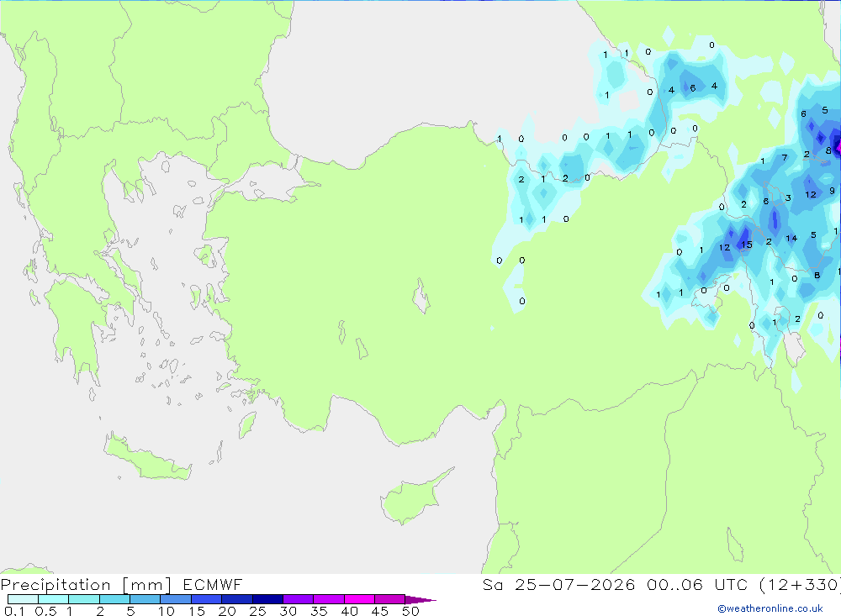Click the "20" legend scale label
The image size is (841, 616).
point(227,611)
